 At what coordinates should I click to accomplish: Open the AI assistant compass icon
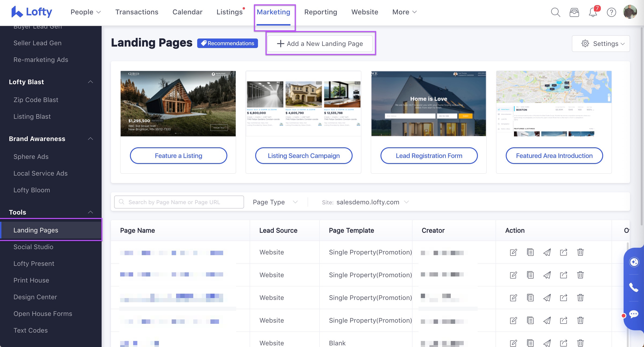pyautogui.click(x=634, y=262)
